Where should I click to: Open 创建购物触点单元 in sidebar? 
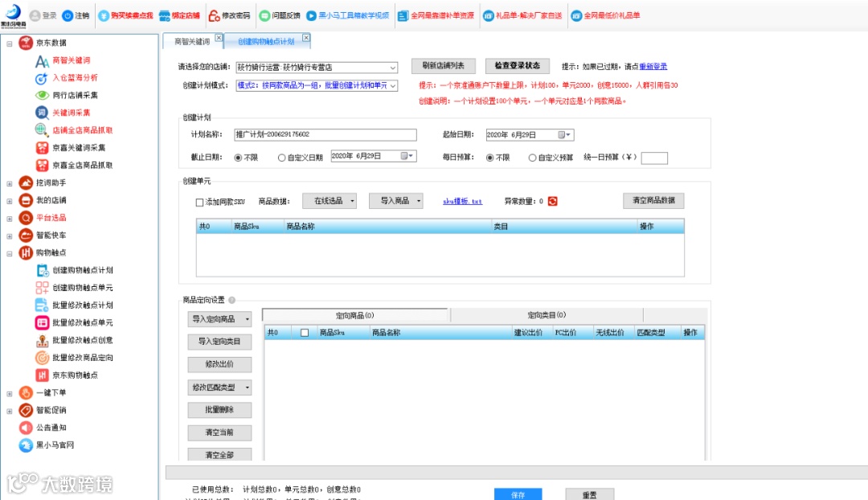pos(83,288)
